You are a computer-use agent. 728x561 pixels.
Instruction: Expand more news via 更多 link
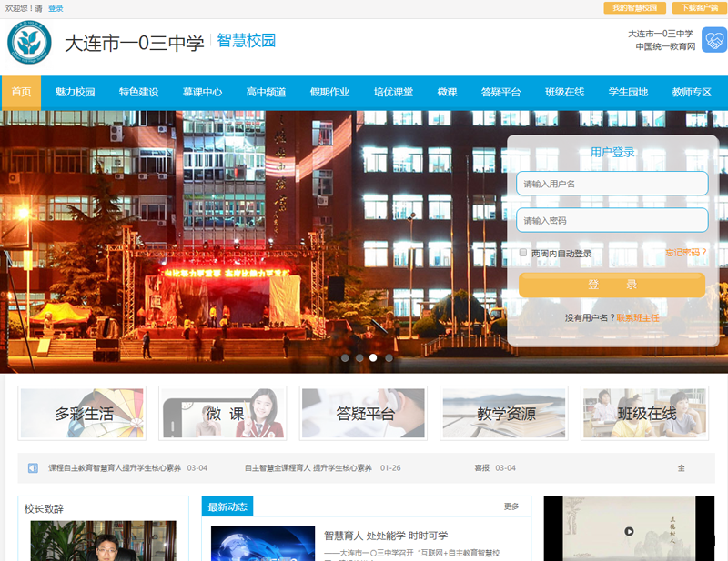point(511,506)
